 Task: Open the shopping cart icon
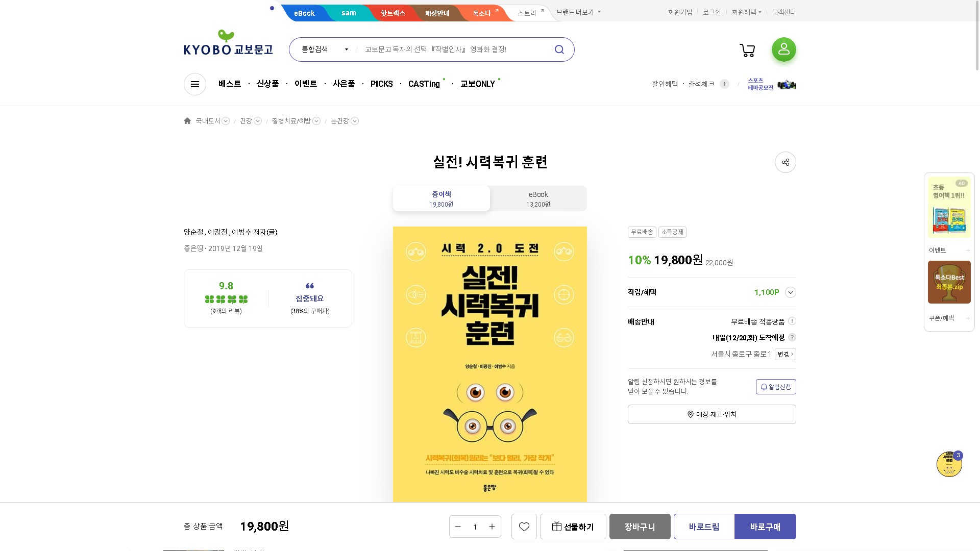coord(747,50)
